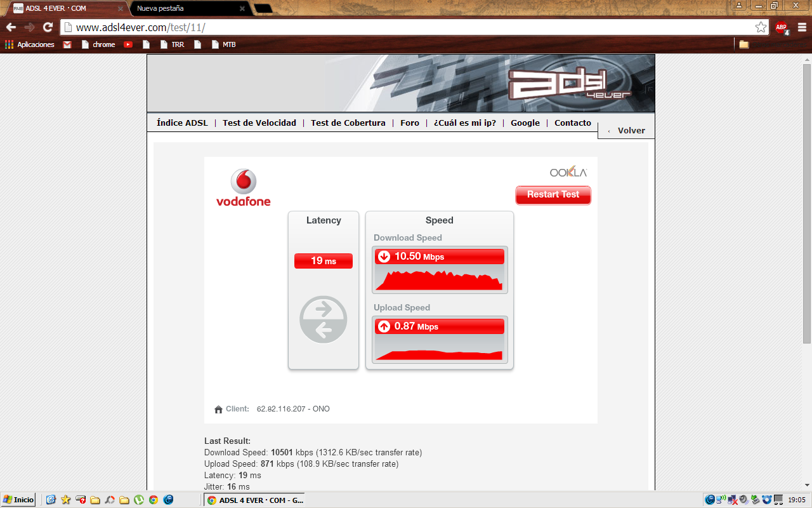Screen dimensions: 812x508
Task: Click the Restart Test button
Action: click(x=553, y=195)
